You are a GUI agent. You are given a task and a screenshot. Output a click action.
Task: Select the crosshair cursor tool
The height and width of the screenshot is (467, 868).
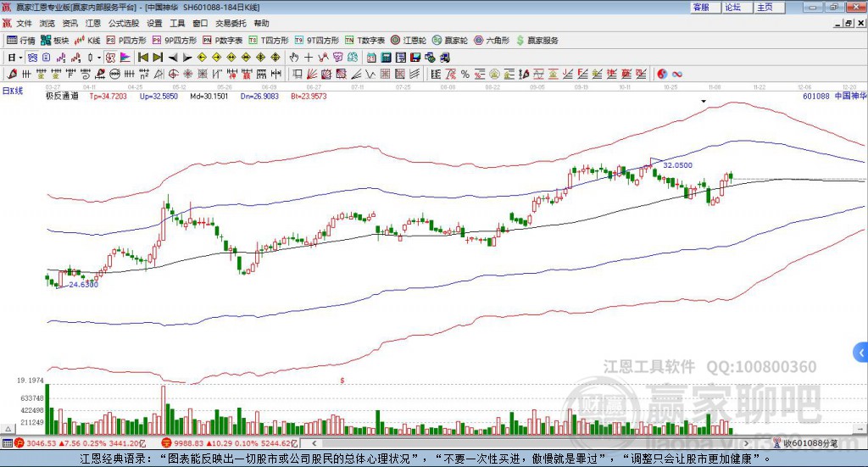point(309,58)
